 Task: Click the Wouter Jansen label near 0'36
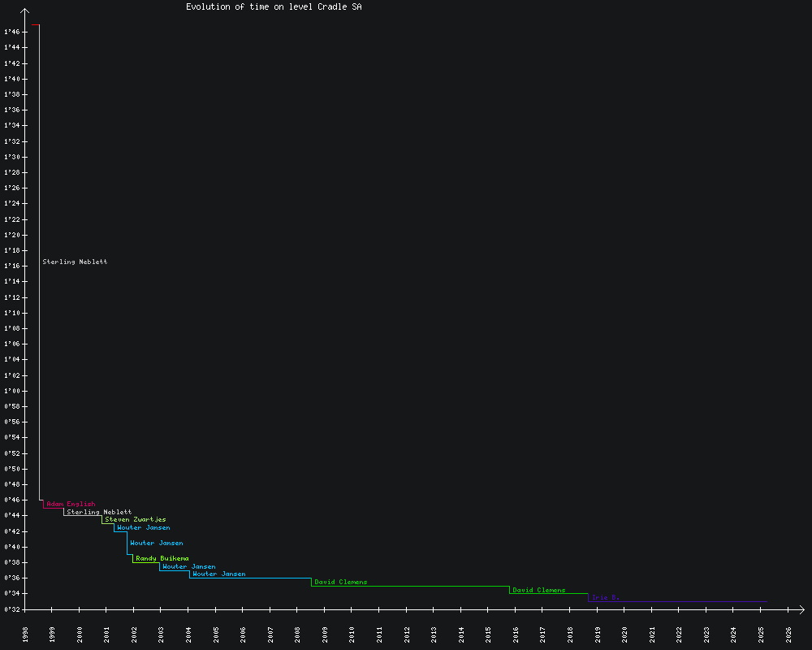(218, 574)
